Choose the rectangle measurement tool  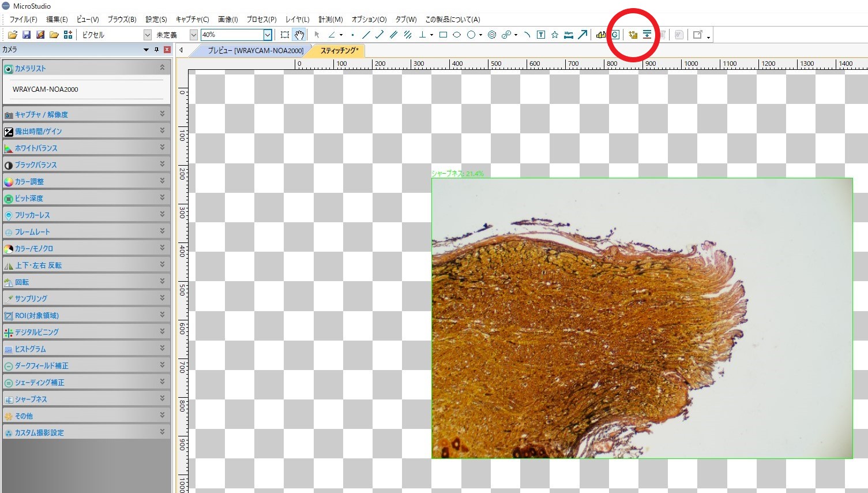click(x=443, y=35)
